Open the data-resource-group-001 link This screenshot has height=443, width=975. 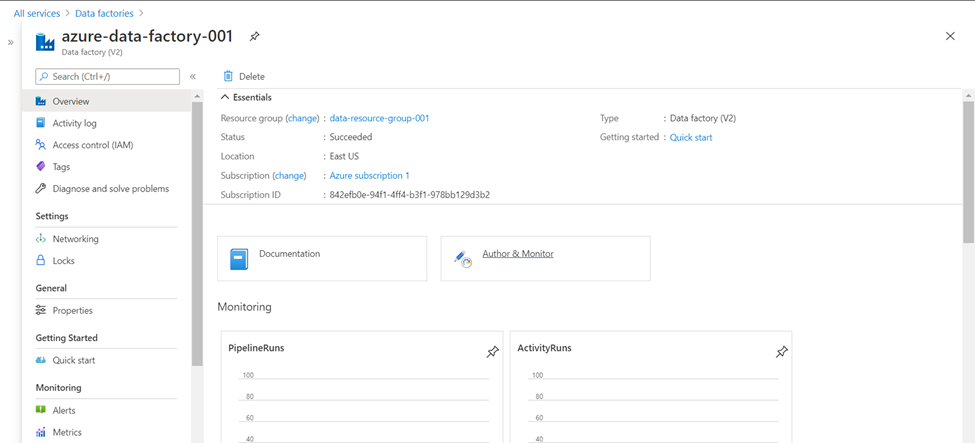tap(379, 118)
